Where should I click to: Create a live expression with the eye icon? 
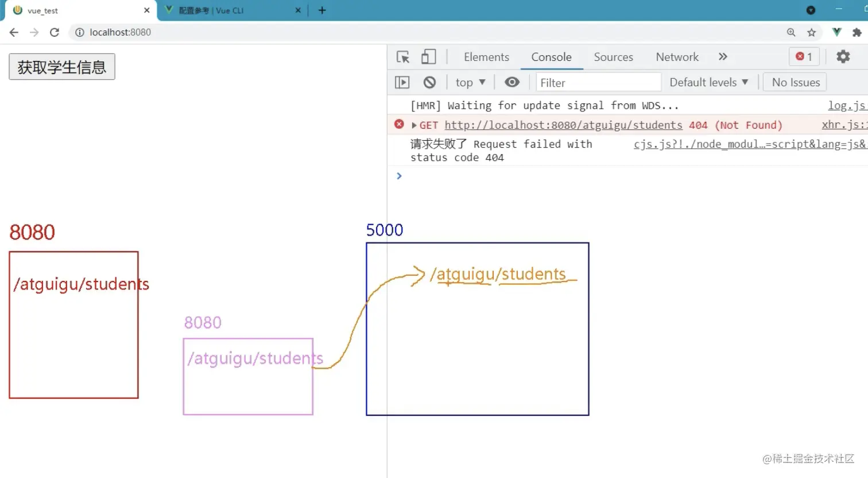pyautogui.click(x=512, y=82)
